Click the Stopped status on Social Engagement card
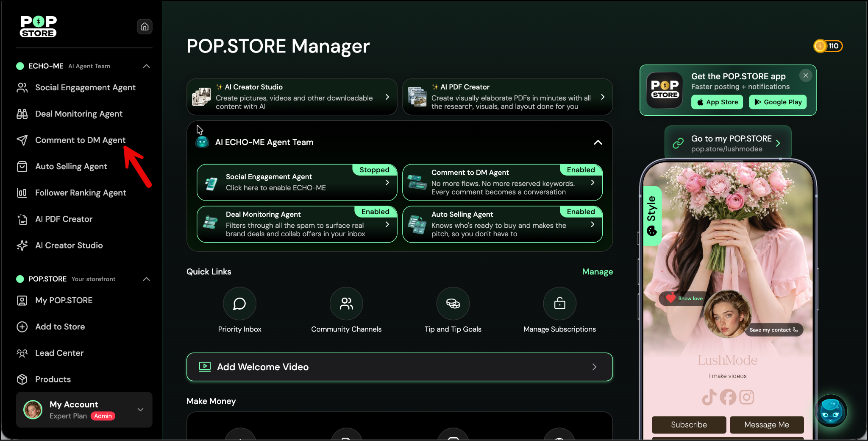The height and width of the screenshot is (441, 868). [x=374, y=170]
